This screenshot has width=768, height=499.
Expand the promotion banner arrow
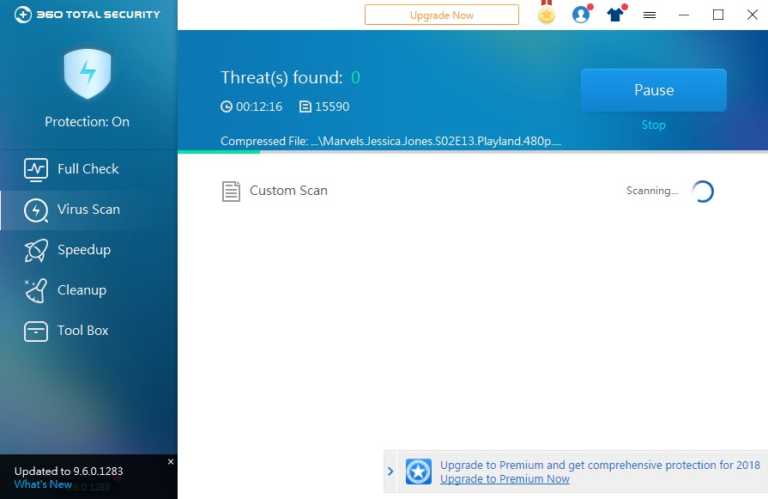(x=390, y=472)
